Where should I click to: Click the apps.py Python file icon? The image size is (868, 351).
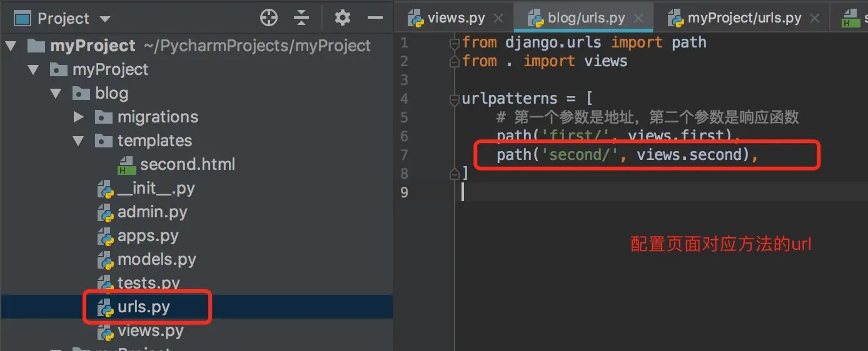(x=105, y=237)
